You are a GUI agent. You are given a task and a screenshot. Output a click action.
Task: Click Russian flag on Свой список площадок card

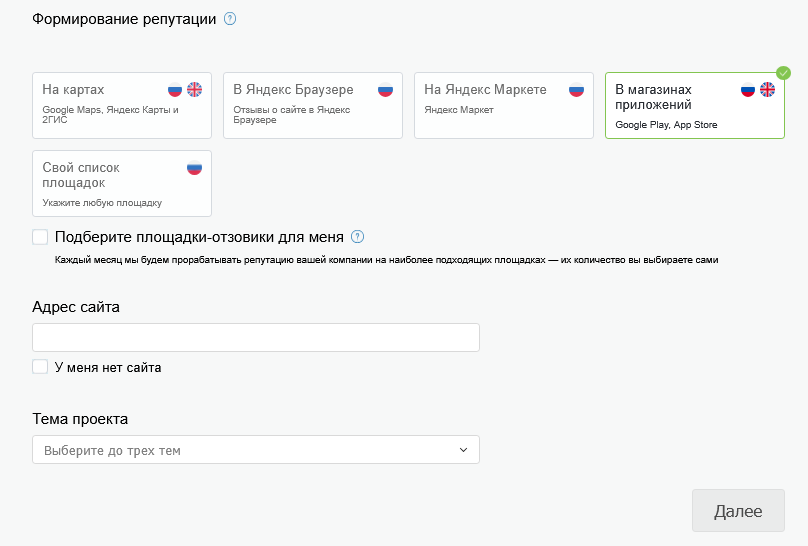click(x=194, y=168)
